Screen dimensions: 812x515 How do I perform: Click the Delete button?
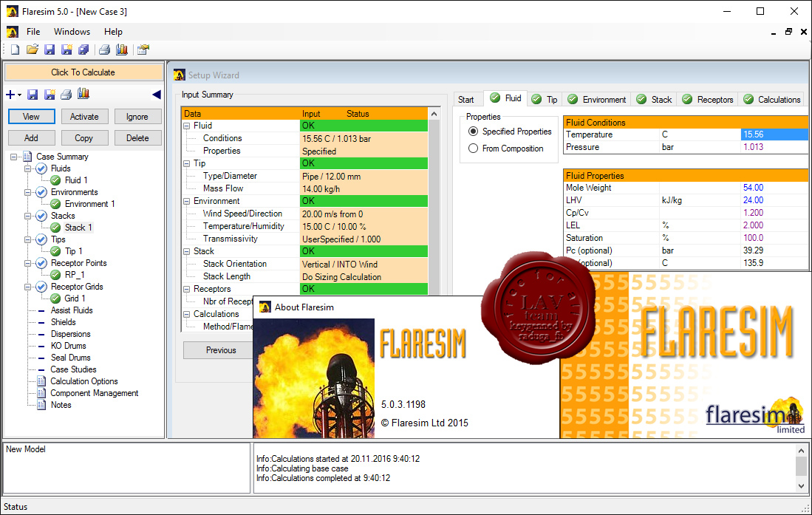tap(137, 138)
